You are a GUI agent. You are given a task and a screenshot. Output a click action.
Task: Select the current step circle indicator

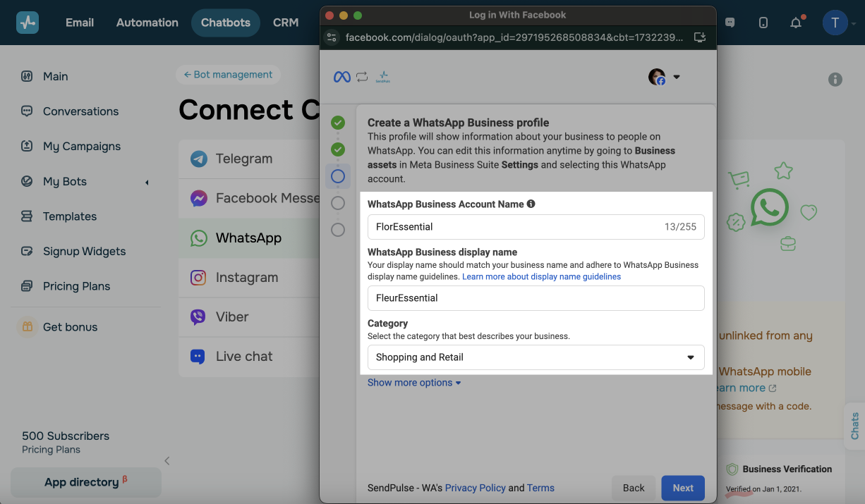338,176
